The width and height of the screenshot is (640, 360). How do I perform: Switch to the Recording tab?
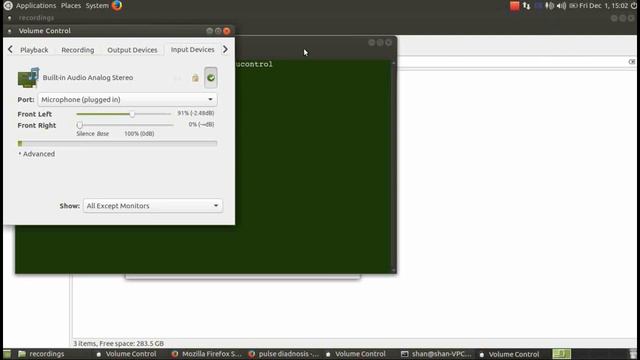[x=78, y=50]
